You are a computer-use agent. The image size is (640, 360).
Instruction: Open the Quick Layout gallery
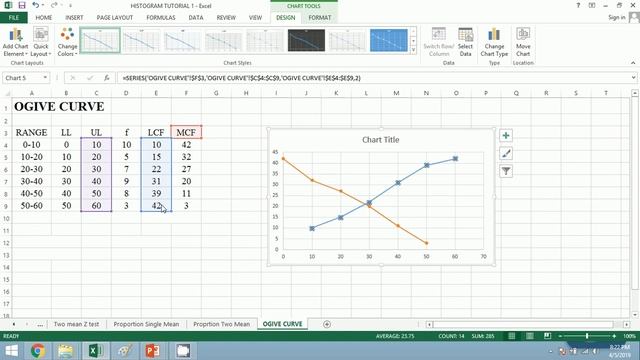tap(41, 42)
